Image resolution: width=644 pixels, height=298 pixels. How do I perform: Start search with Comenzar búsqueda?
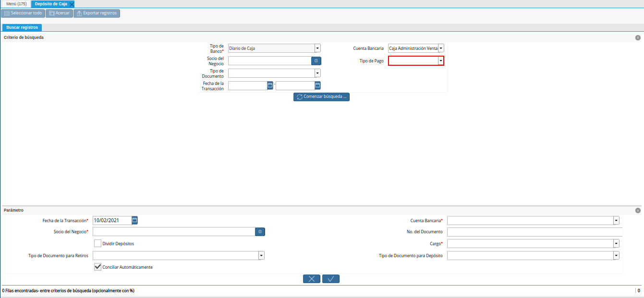coord(321,96)
